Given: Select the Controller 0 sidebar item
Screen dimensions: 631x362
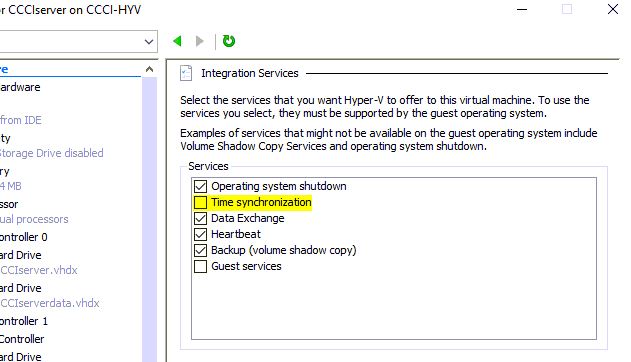Looking at the screenshot, I should click(24, 237).
